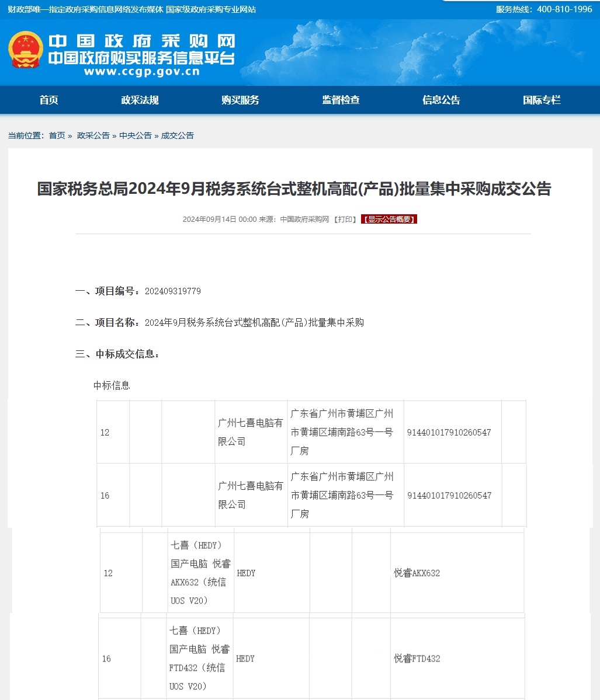Click the 悦睿AKX632 model cell
Viewport: 600px width, 700px height.
click(x=457, y=573)
